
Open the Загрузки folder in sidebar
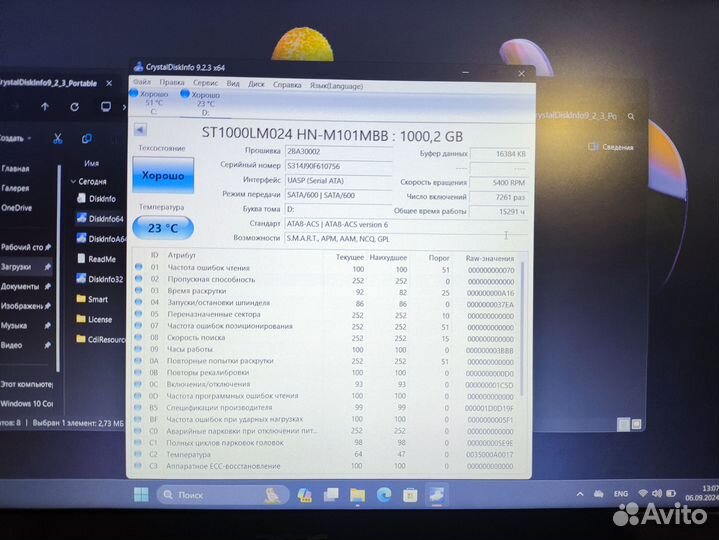tap(16, 267)
